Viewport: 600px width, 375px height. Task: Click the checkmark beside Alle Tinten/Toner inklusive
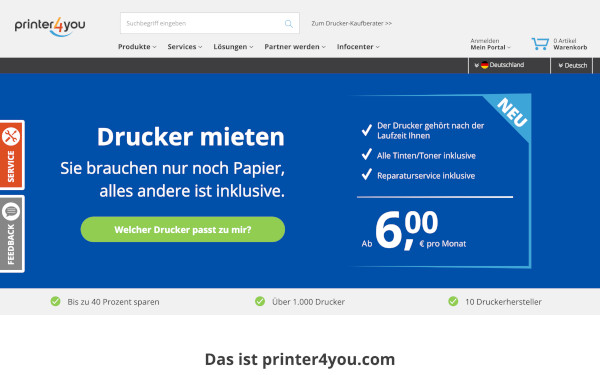click(367, 155)
